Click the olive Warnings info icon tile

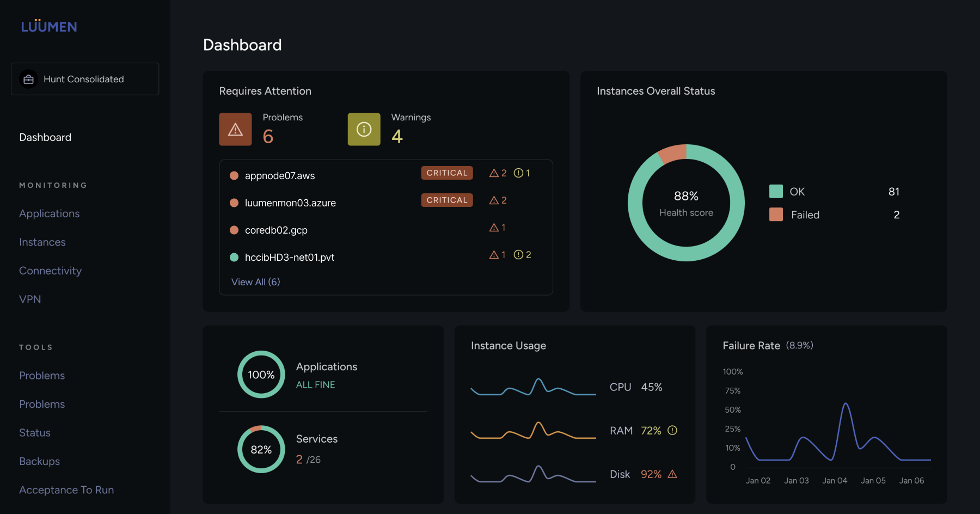pos(364,130)
